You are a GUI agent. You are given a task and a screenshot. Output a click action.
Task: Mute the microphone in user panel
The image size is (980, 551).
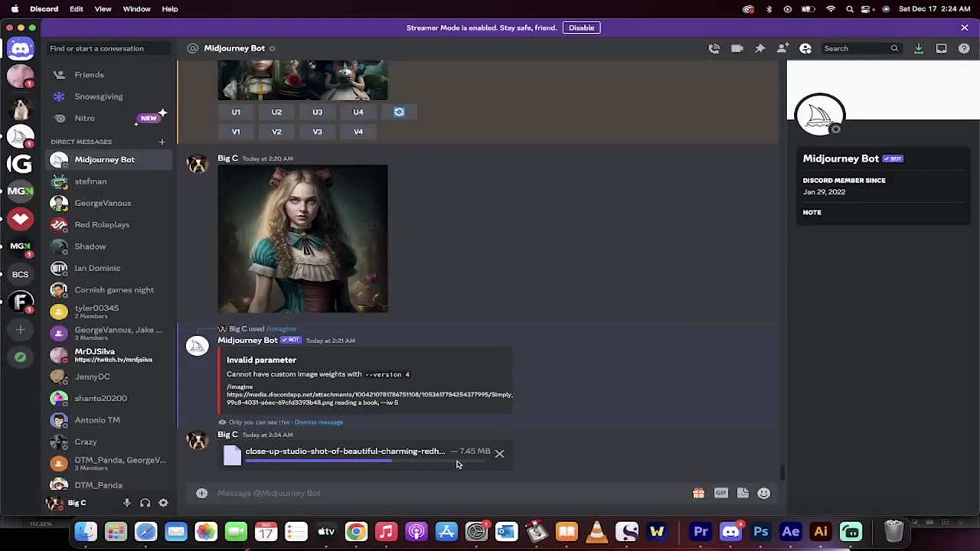[x=127, y=503]
